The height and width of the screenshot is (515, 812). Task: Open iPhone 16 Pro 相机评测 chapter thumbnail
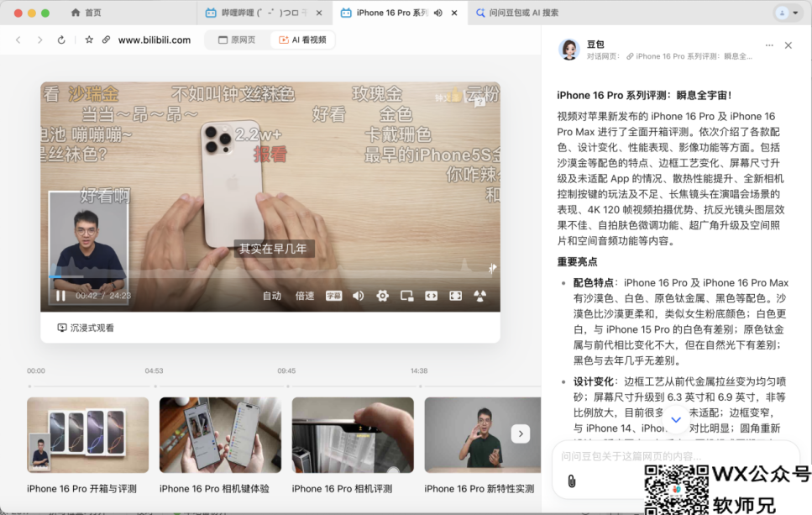click(x=353, y=434)
